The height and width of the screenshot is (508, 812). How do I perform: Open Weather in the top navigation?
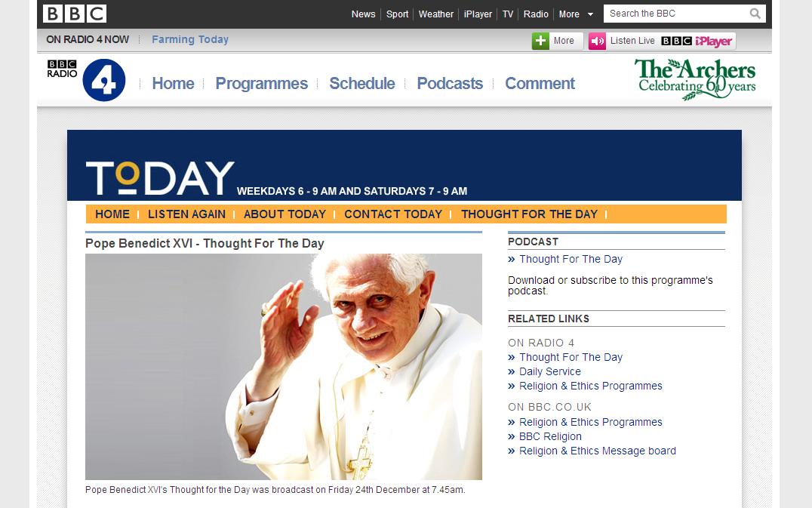coord(436,14)
